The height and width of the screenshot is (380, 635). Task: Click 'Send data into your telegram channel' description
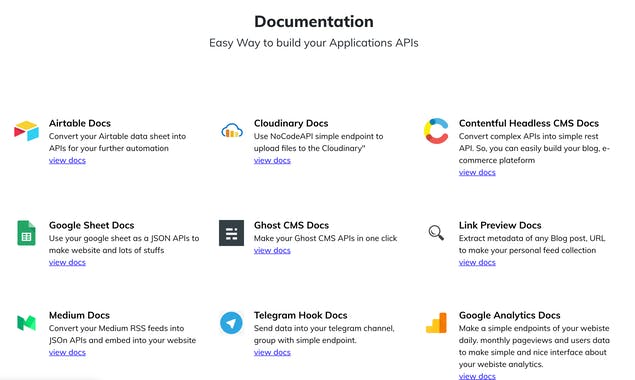(324, 334)
